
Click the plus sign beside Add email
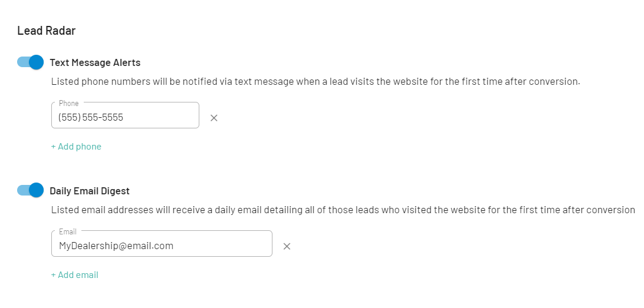(54, 275)
